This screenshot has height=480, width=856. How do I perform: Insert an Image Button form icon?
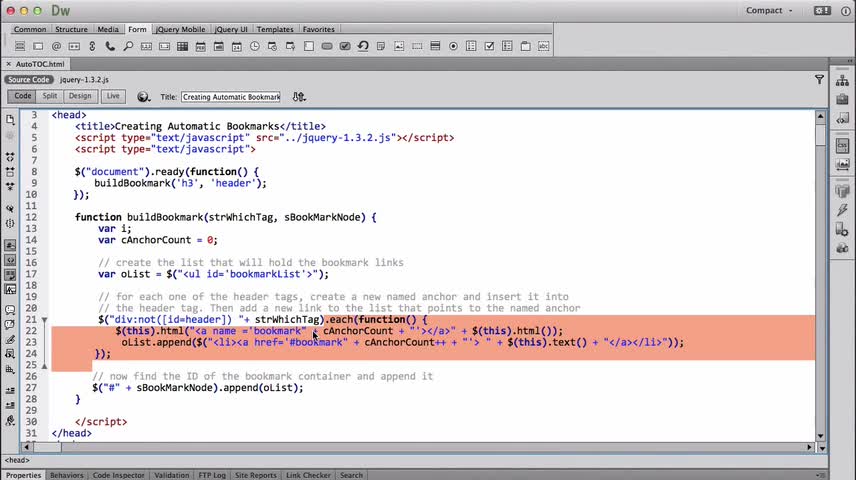tap(399, 46)
